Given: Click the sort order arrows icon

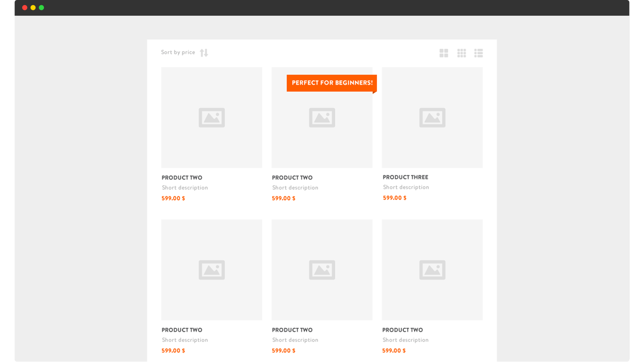Looking at the screenshot, I should 204,53.
